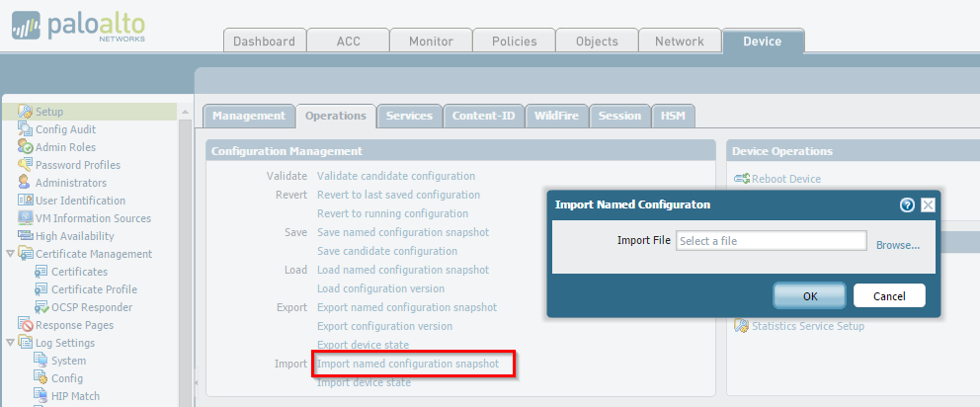
Task: Click the Config Audit sidebar icon
Action: pyautogui.click(x=26, y=129)
